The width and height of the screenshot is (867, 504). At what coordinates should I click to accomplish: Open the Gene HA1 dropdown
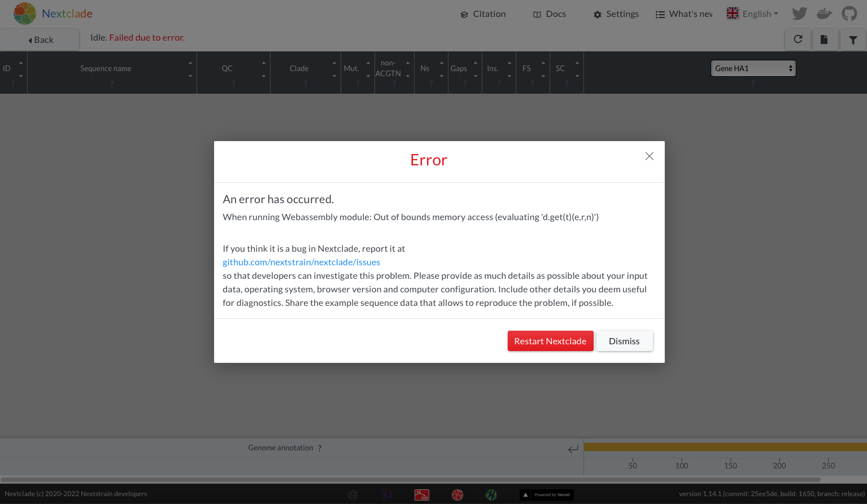pyautogui.click(x=752, y=68)
